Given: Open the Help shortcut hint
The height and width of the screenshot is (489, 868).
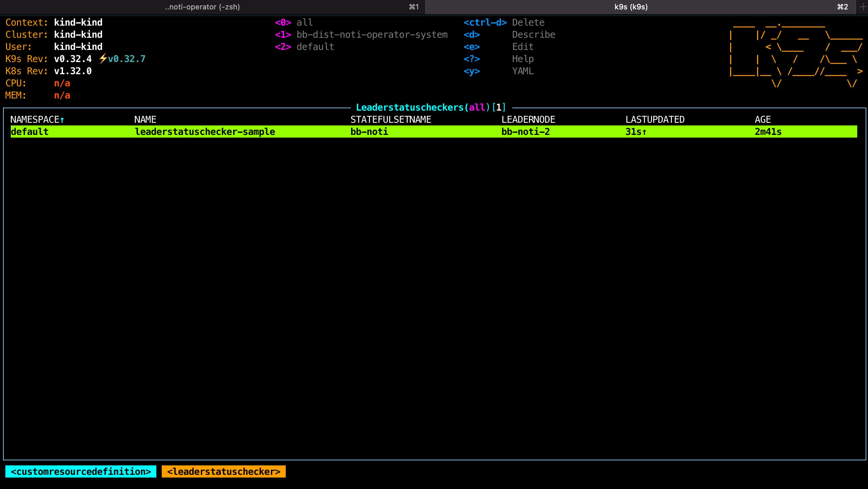Looking at the screenshot, I should tap(523, 59).
